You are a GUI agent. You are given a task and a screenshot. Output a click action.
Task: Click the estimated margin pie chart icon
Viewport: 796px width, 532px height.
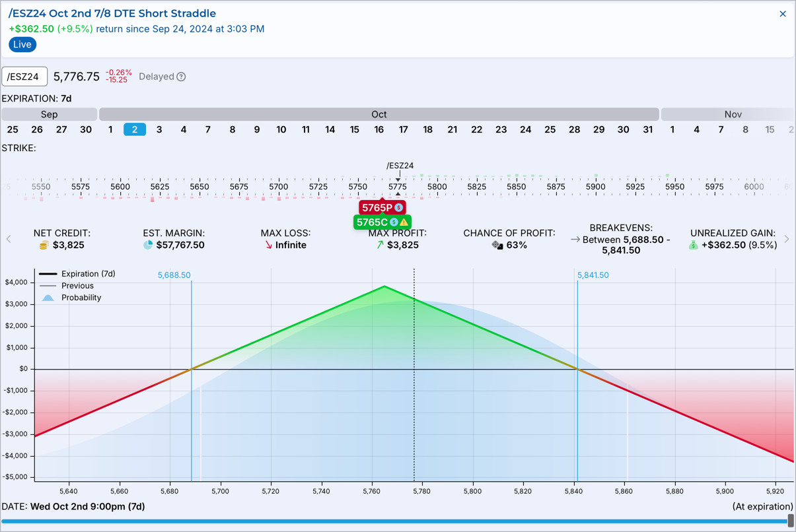click(x=148, y=245)
